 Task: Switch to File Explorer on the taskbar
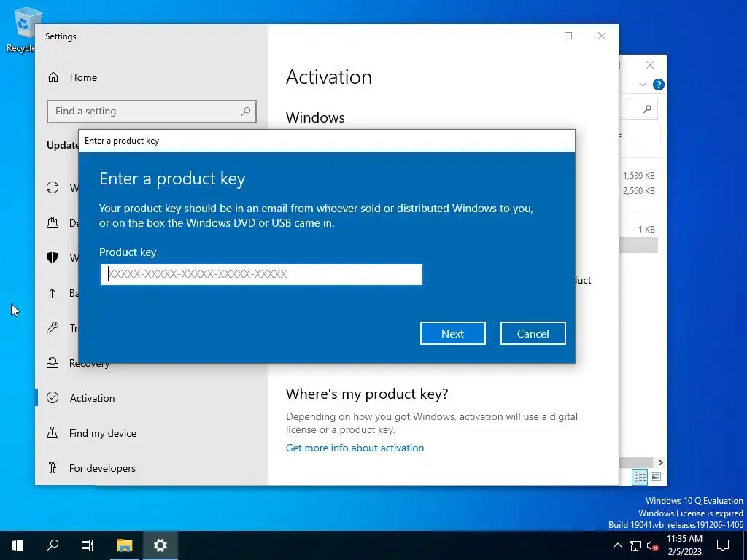point(124,545)
